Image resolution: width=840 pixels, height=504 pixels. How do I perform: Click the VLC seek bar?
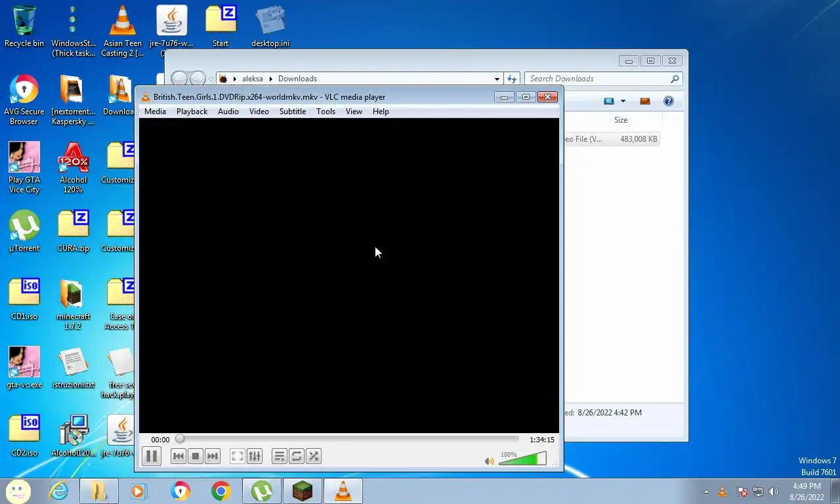point(348,439)
